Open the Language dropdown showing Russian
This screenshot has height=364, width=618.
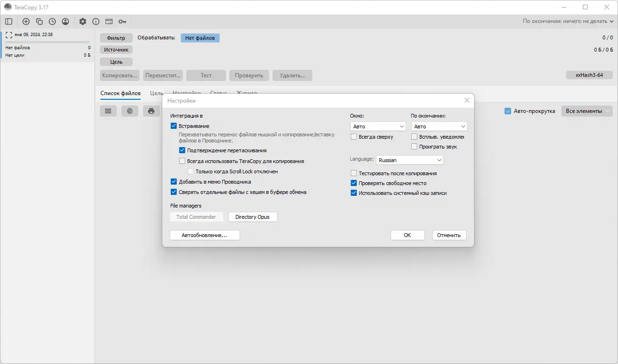[x=410, y=160]
